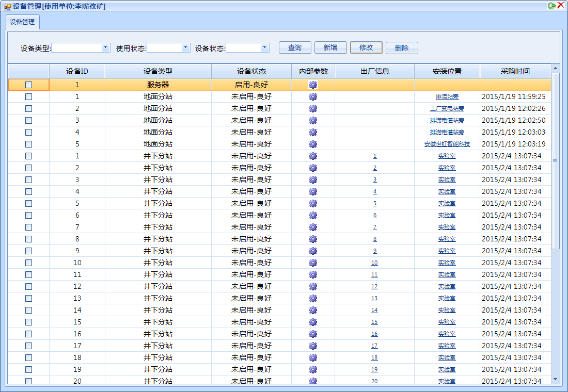Click the 删除 button
568x392 pixels.
pyautogui.click(x=402, y=48)
